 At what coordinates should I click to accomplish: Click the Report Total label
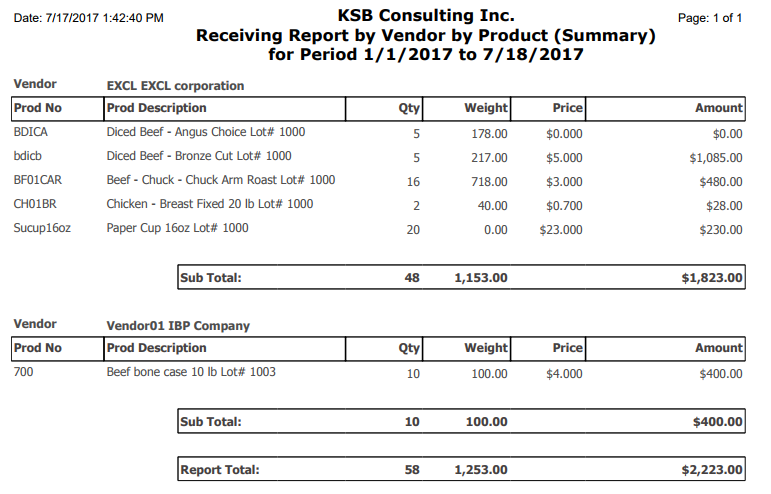click(x=219, y=470)
